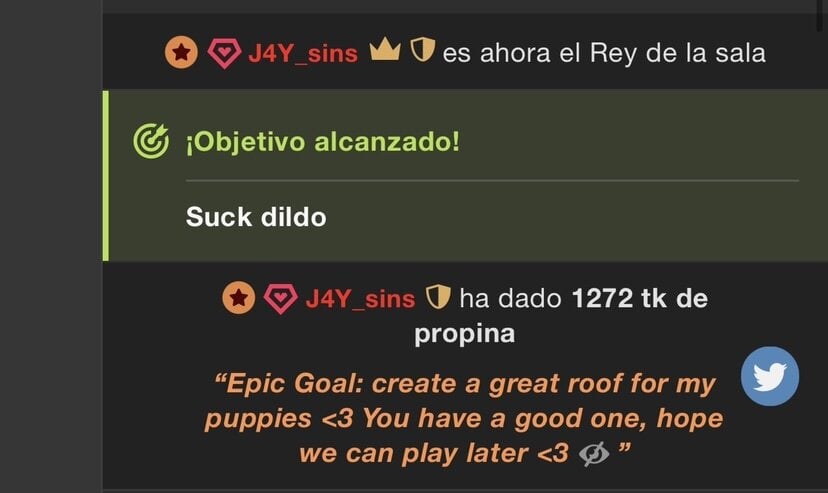828x493 pixels.
Task: Click the star badge in the tip message
Action: (238, 298)
